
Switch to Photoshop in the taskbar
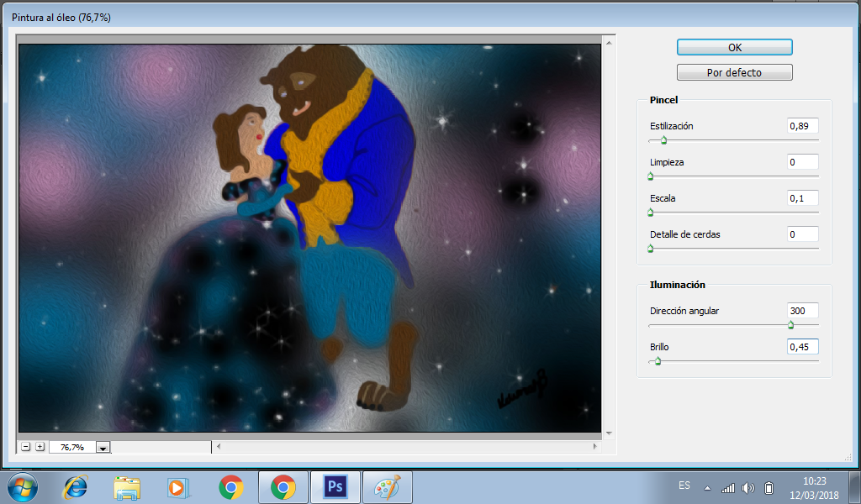(x=335, y=487)
